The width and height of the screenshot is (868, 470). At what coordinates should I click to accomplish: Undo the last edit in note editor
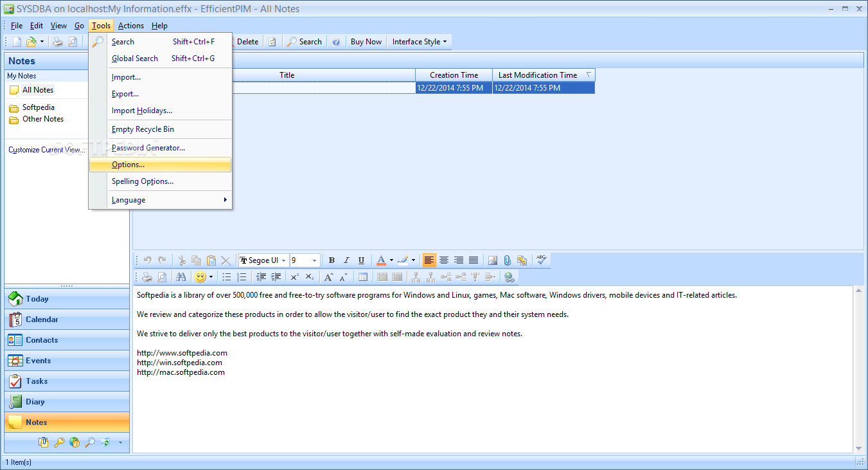point(147,260)
